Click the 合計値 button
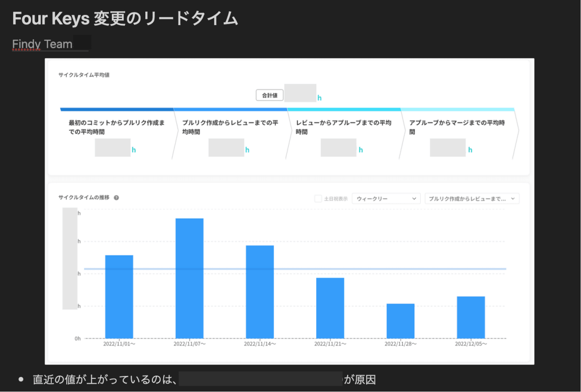 point(270,95)
